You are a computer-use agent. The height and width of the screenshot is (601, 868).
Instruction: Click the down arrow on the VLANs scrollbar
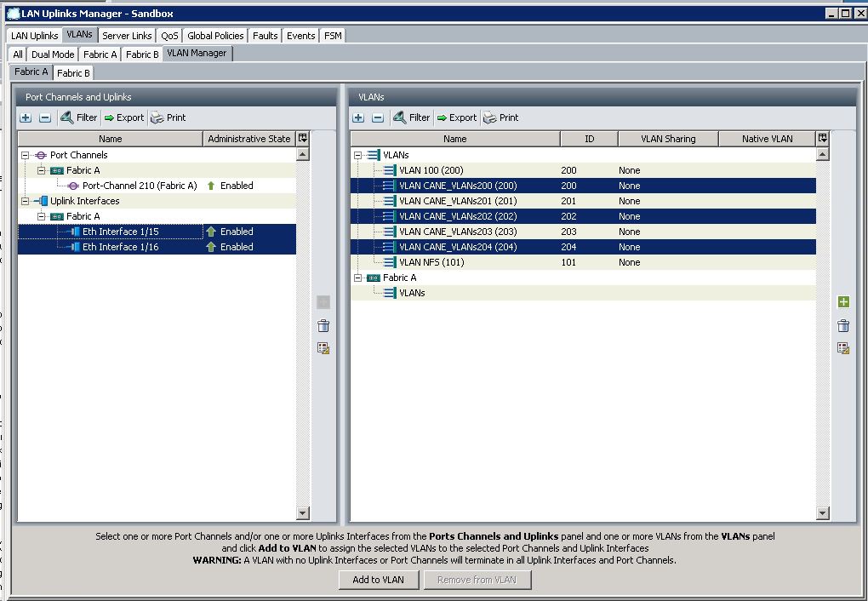coord(821,511)
